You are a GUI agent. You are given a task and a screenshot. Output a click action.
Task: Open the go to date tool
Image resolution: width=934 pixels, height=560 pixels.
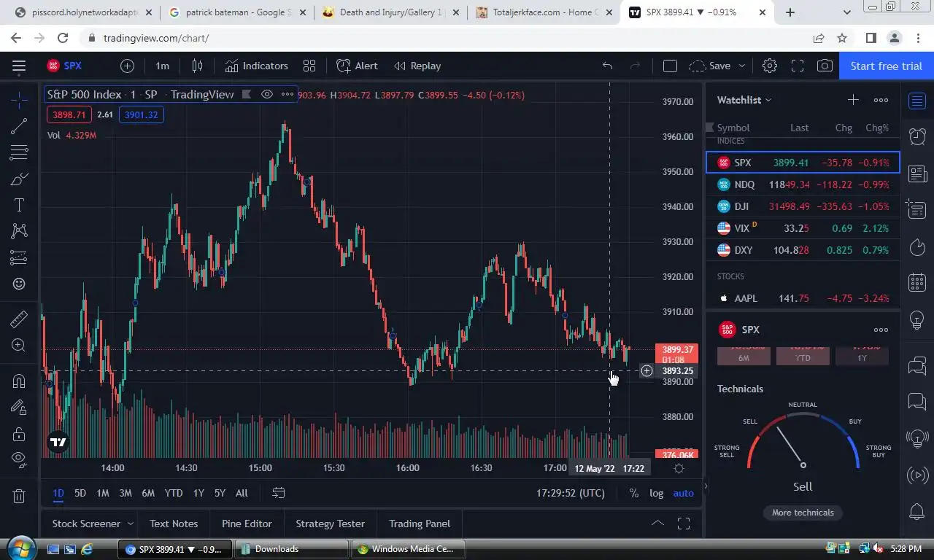point(278,493)
